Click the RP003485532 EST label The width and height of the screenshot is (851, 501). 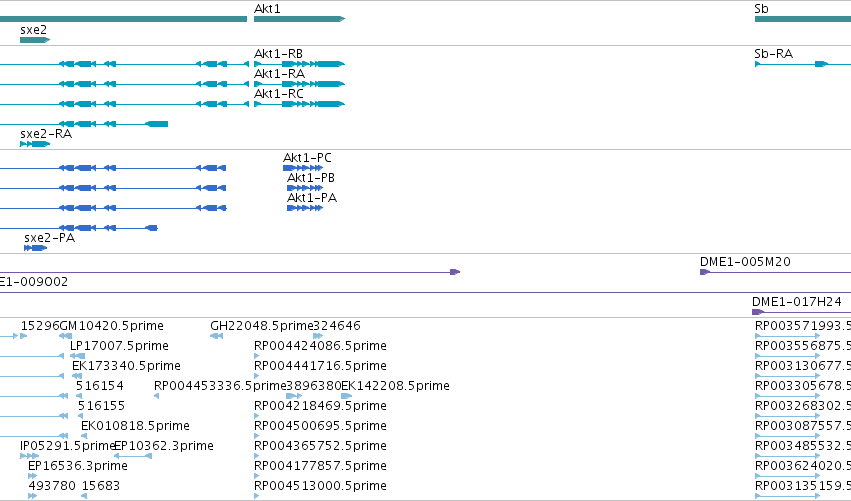pyautogui.click(x=803, y=446)
